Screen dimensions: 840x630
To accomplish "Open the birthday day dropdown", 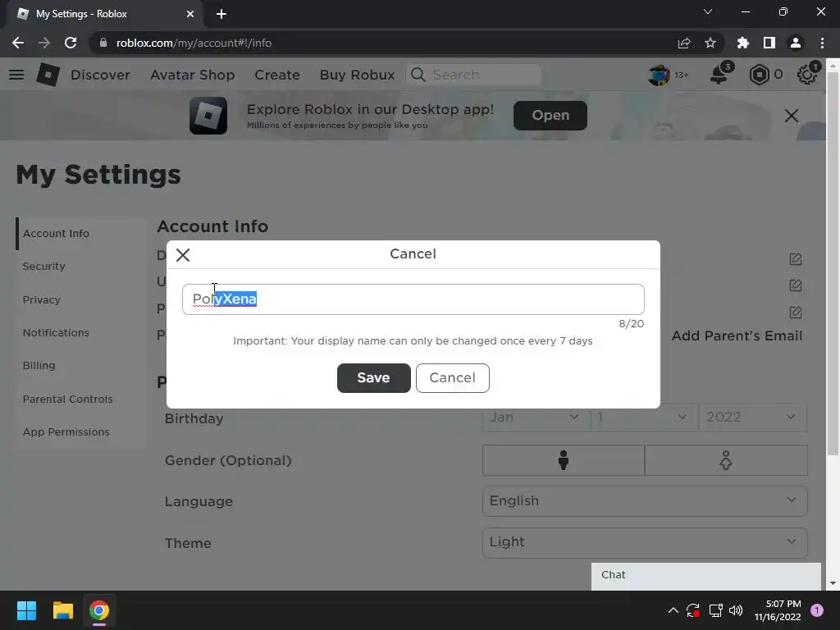I will pos(644,418).
